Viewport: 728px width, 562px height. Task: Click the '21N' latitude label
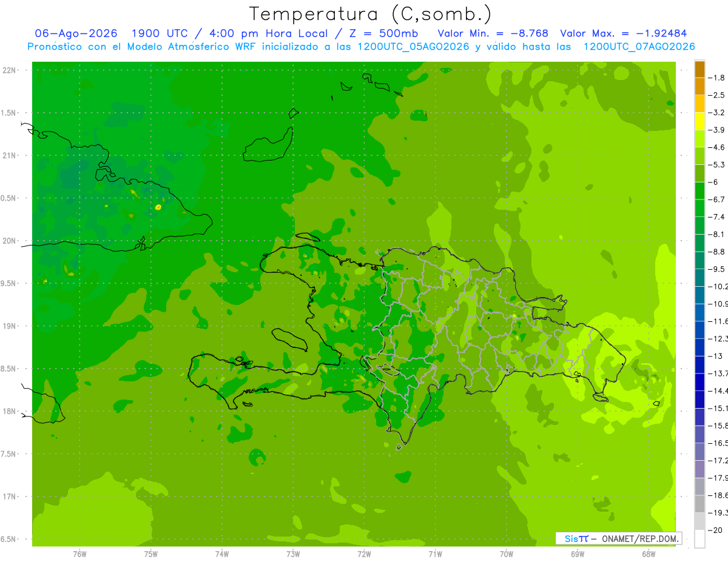coord(10,155)
